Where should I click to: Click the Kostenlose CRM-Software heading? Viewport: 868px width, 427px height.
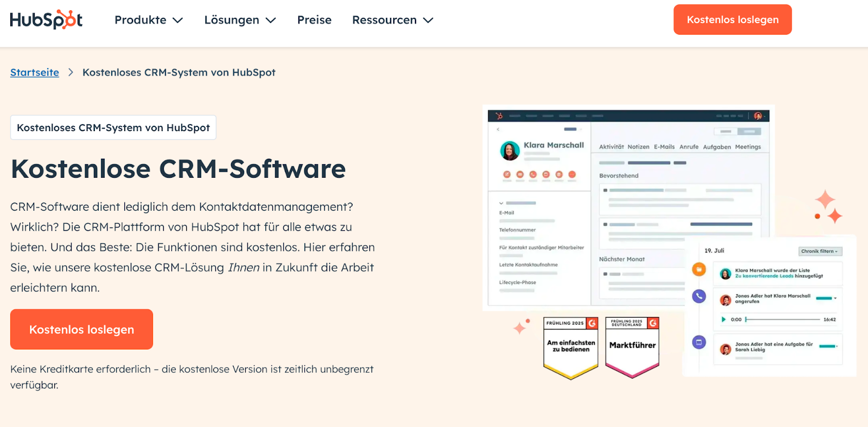[x=178, y=169]
